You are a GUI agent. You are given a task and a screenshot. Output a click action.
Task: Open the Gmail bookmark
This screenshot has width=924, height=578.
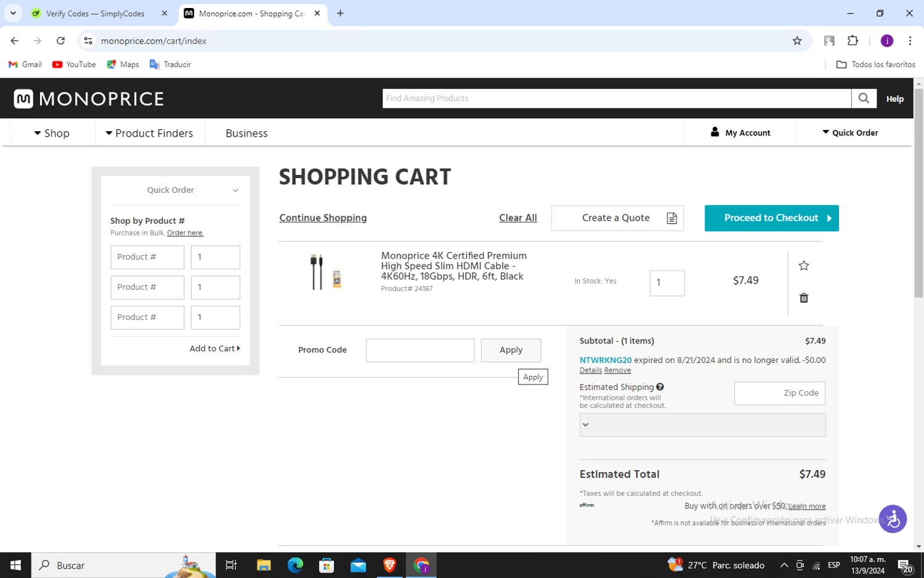pos(25,64)
